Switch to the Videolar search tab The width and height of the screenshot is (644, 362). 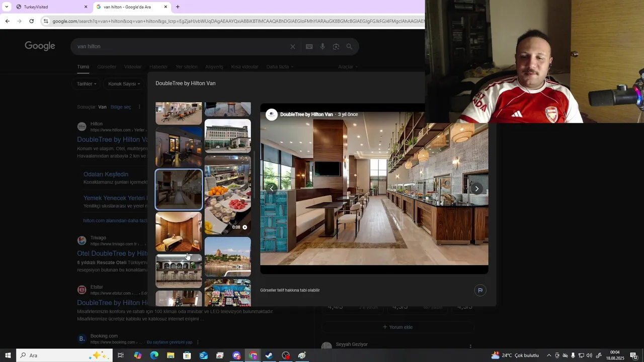coord(133,67)
